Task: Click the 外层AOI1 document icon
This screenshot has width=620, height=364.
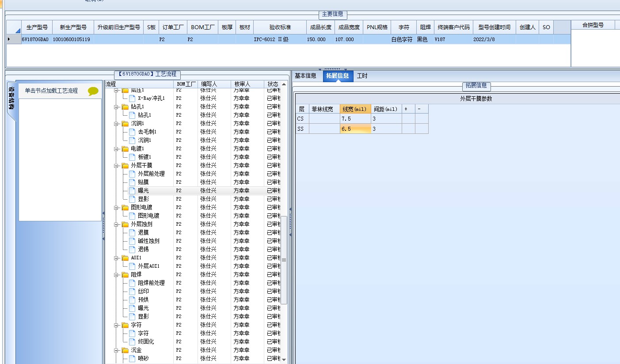Action: [132, 266]
